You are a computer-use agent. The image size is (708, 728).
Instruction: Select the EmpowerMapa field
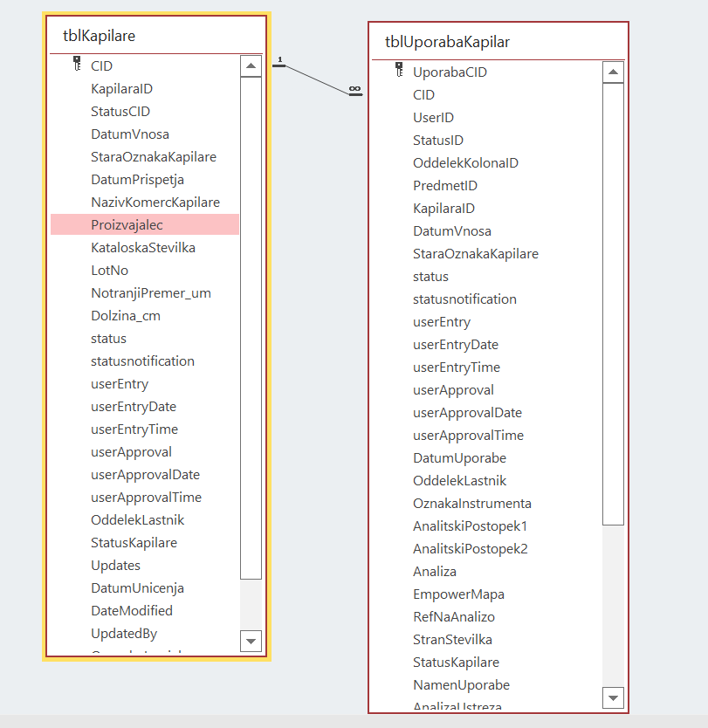tap(458, 594)
